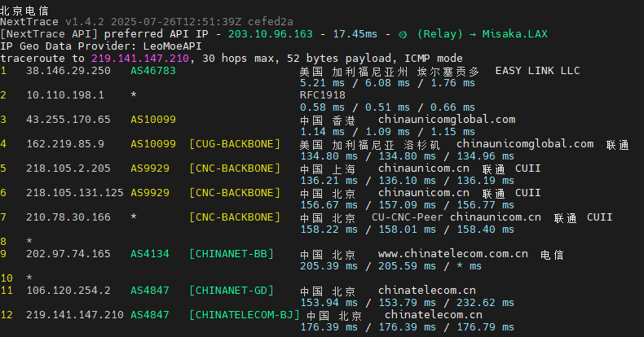This screenshot has width=644, height=337.
Task: Click the [CHINANET-GD] tag
Action: (x=232, y=291)
